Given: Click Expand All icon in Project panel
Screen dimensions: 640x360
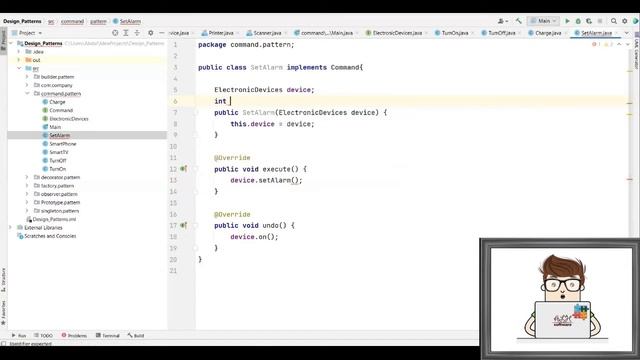Looking at the screenshot, I should point(126,33).
